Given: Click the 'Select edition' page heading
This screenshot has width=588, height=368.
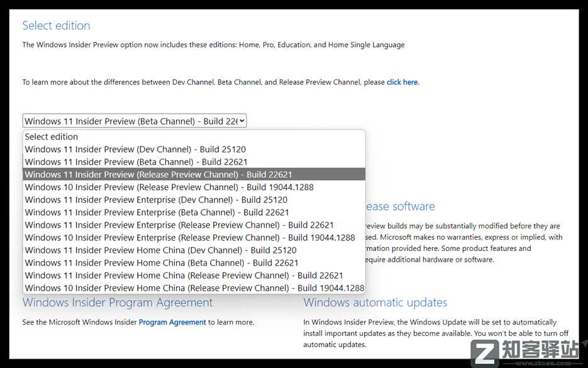Looking at the screenshot, I should tap(56, 26).
